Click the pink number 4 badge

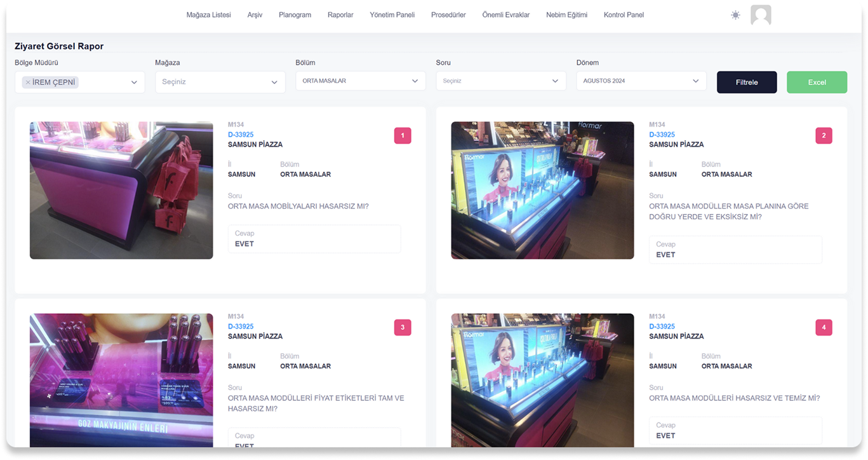click(x=824, y=327)
